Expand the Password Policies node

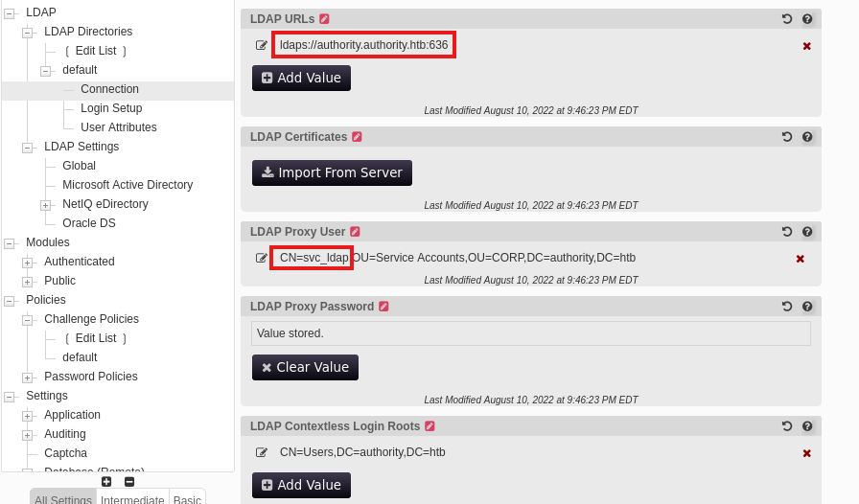pyautogui.click(x=27, y=378)
